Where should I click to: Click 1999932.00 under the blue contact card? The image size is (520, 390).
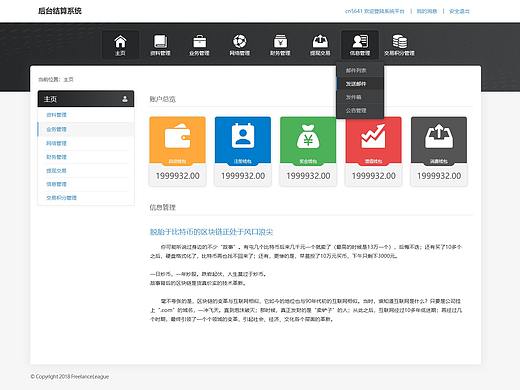[243, 176]
